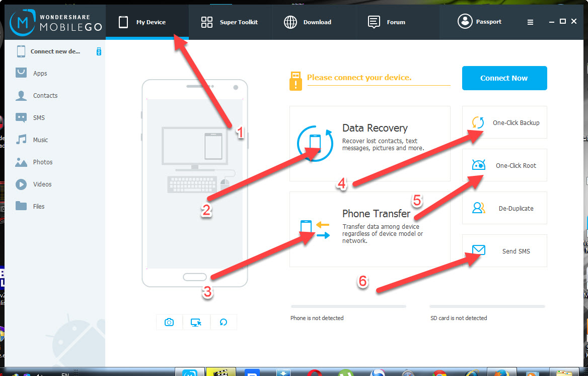
Task: Select Apps in the sidebar
Action: (55, 73)
